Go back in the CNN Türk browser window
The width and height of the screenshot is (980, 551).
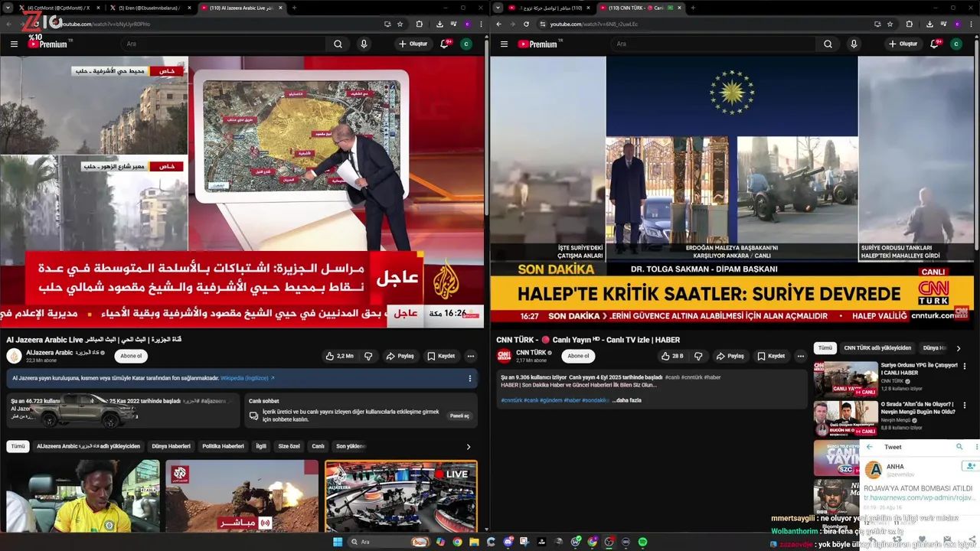(x=498, y=24)
